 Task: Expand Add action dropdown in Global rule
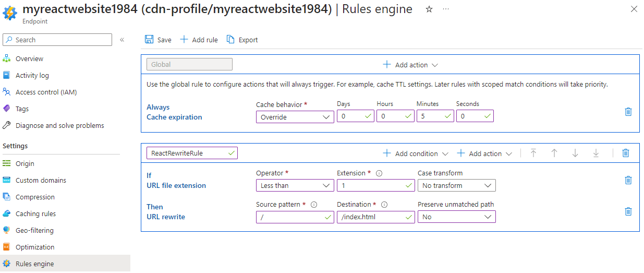click(410, 65)
